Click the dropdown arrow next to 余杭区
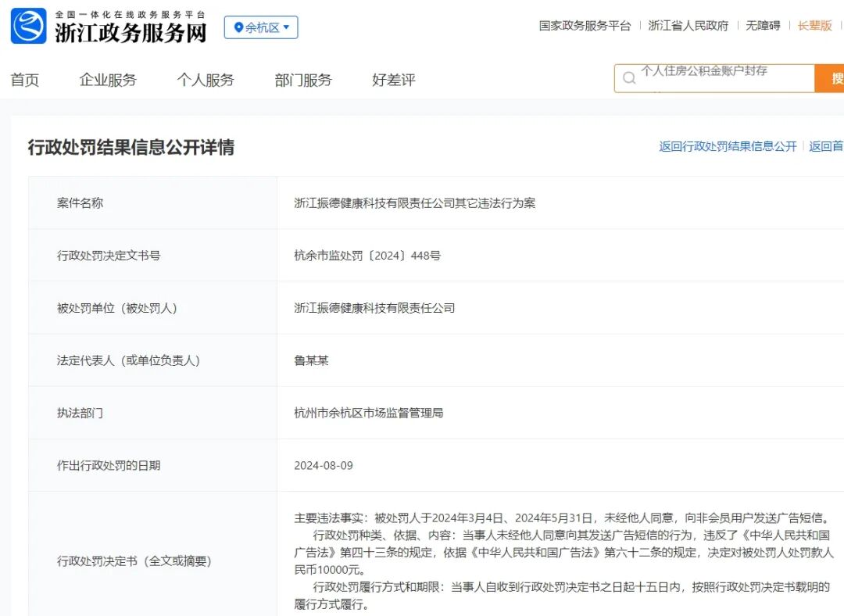The image size is (844, 616). (x=287, y=27)
